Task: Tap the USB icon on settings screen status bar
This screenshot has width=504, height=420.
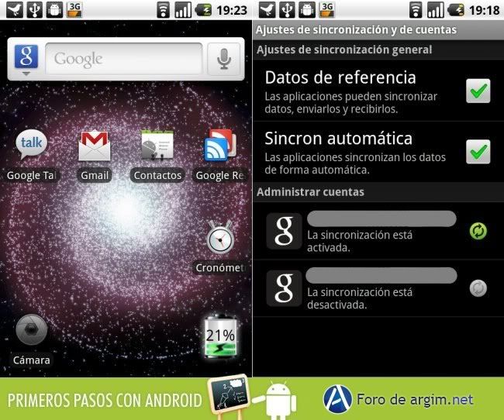Action: coord(287,9)
